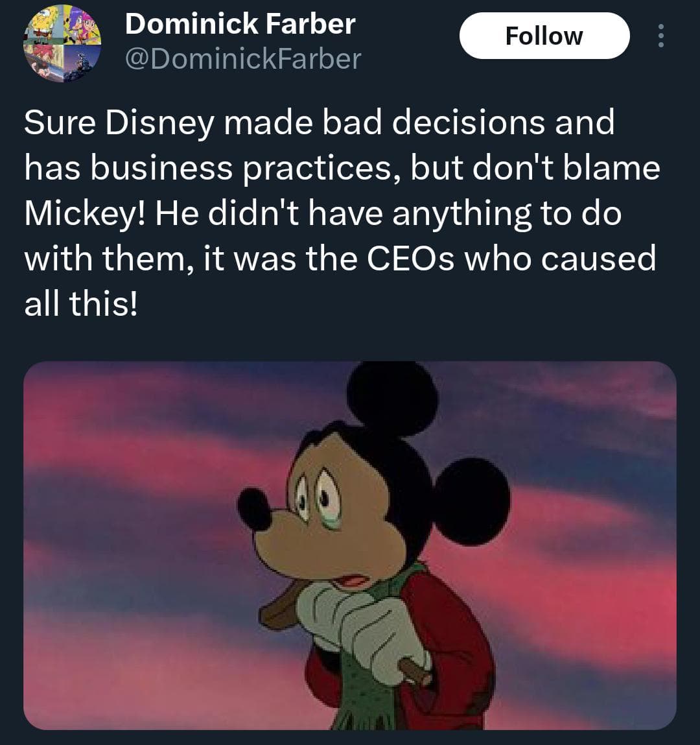Click Mickey's right-side ear in the image
The width and height of the screenshot is (700, 745).
coord(471,501)
